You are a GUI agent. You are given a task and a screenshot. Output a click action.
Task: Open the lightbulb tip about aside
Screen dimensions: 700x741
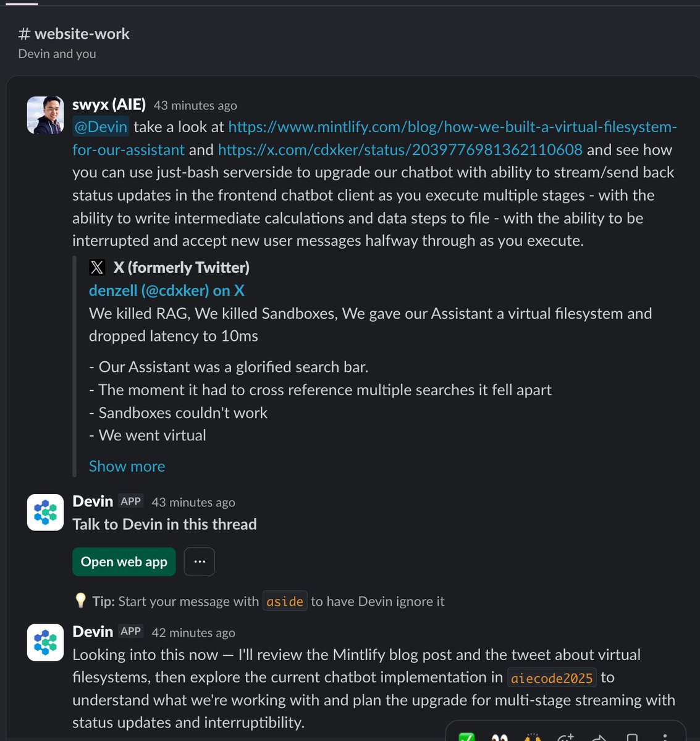click(81, 600)
